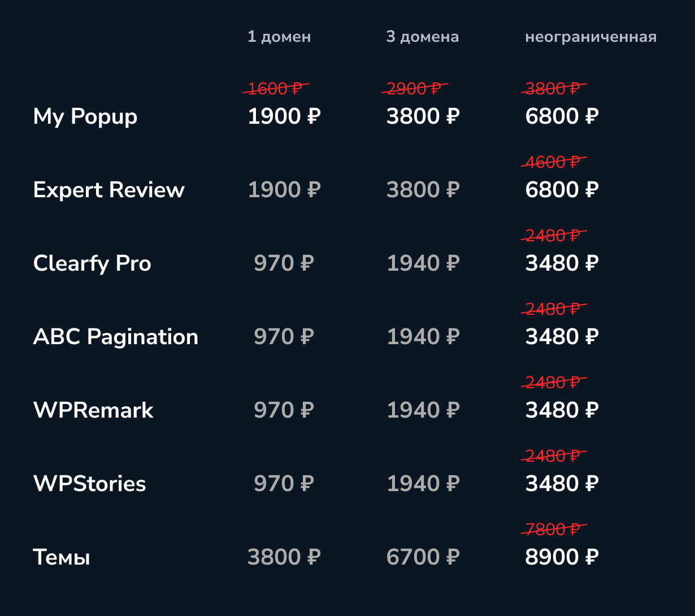The height and width of the screenshot is (616, 695).
Task: Choose the "неограниченная" license column header
Action: pos(590,37)
